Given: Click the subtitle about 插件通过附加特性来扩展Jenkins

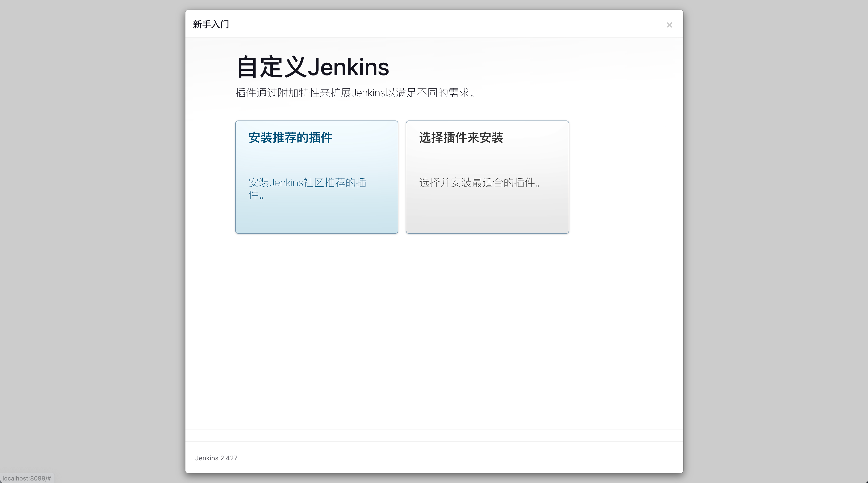Looking at the screenshot, I should point(356,93).
